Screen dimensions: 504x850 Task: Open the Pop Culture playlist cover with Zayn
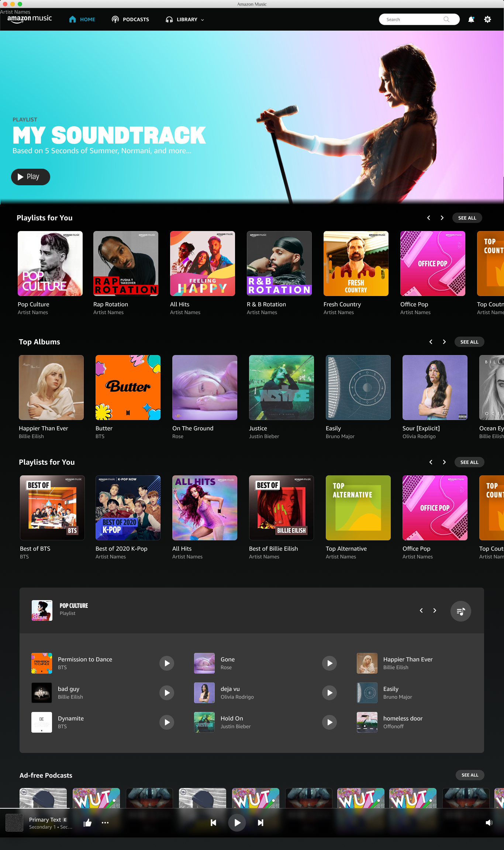(50, 264)
